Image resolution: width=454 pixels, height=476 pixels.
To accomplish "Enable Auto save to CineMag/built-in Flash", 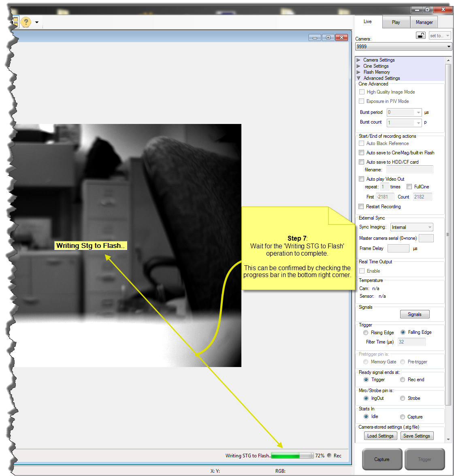I will 361,152.
